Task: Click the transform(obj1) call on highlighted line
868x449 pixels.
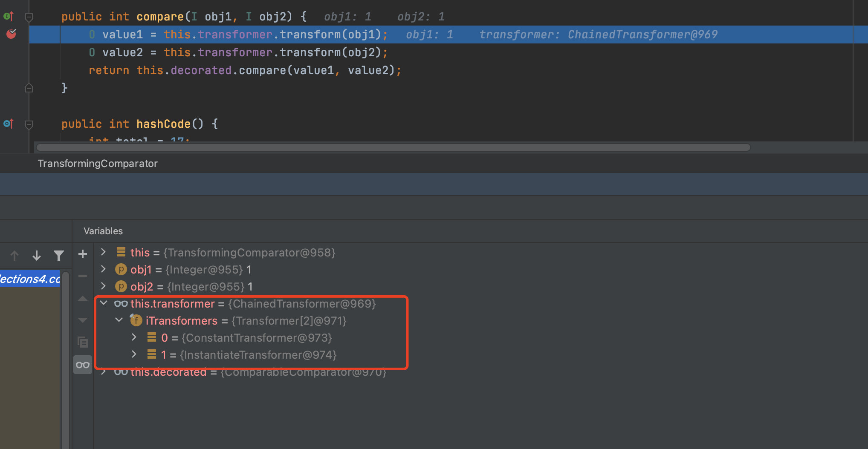Action: coord(330,35)
